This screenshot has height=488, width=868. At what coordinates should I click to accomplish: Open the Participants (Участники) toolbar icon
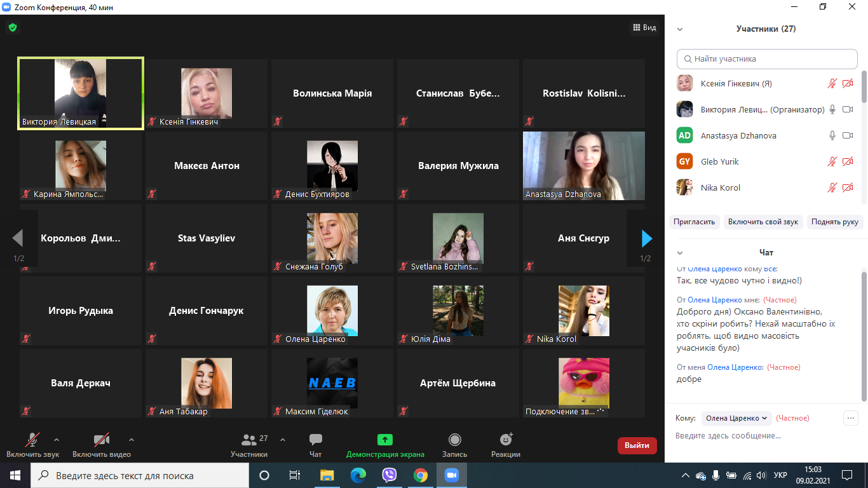[x=249, y=440]
